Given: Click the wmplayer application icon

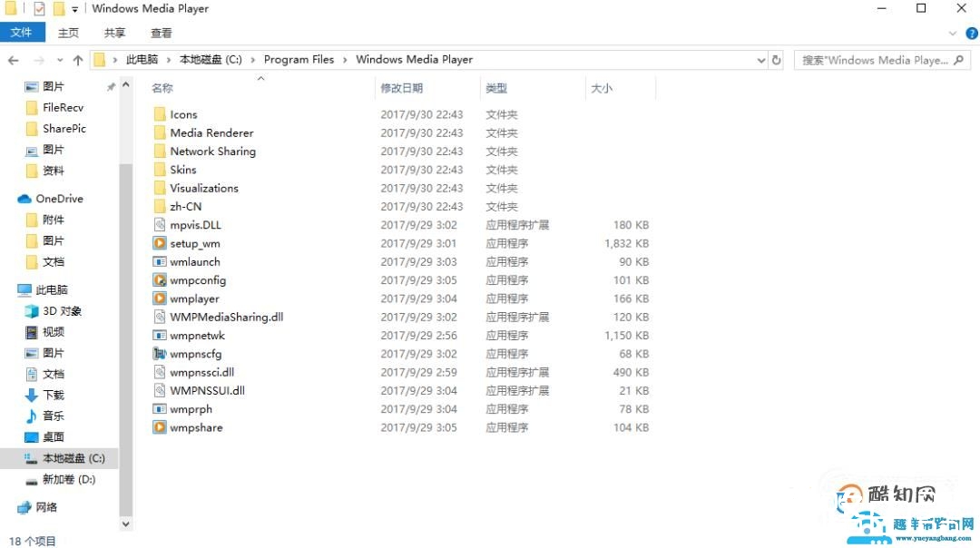Looking at the screenshot, I should pos(160,298).
